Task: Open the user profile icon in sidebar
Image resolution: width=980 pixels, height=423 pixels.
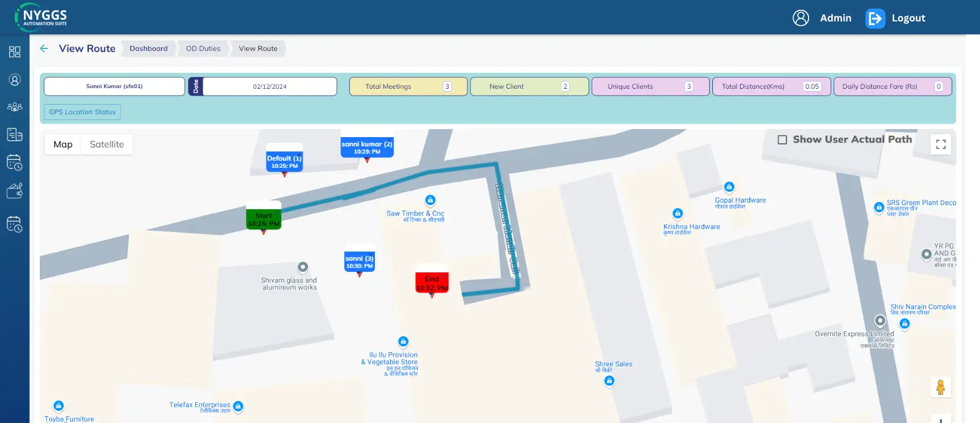Action: pos(15,80)
